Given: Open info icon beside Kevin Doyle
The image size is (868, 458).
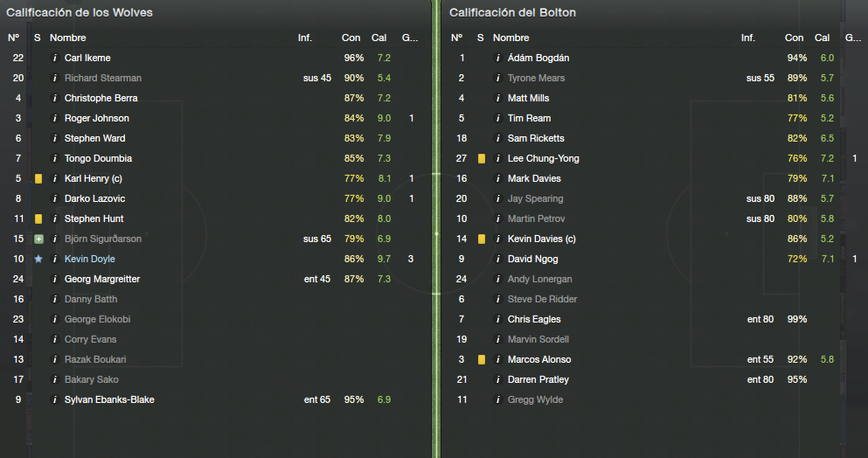Looking at the screenshot, I should pyautogui.click(x=54, y=259).
